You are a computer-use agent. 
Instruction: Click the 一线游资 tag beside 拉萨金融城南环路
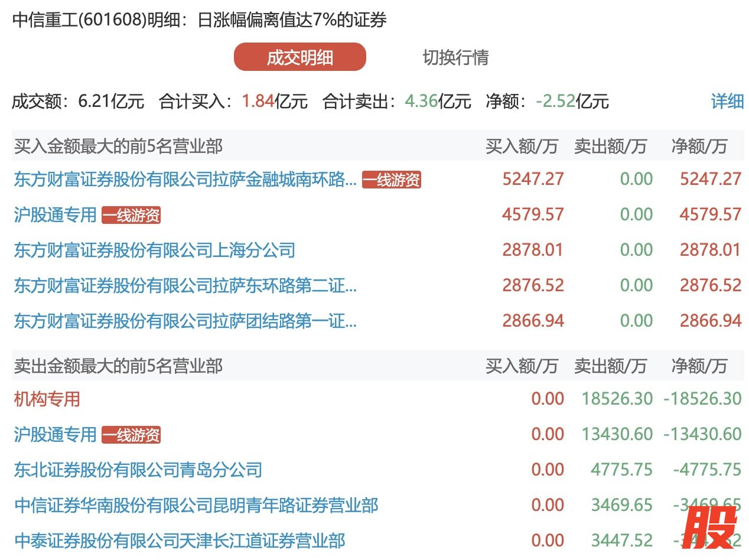[x=391, y=180]
